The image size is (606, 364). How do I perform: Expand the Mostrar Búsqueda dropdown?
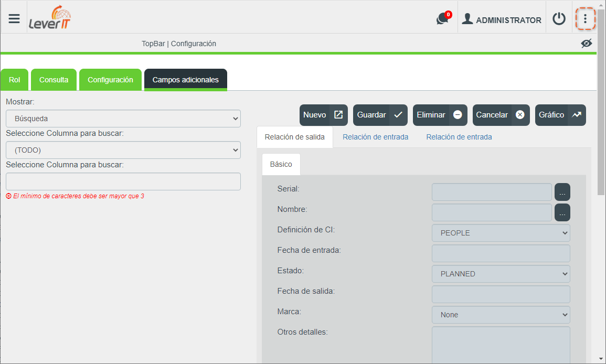tap(123, 119)
